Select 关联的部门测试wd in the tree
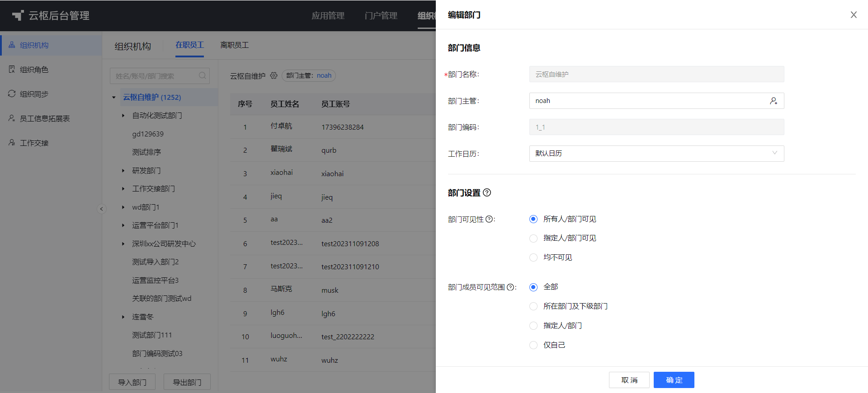 pos(161,299)
